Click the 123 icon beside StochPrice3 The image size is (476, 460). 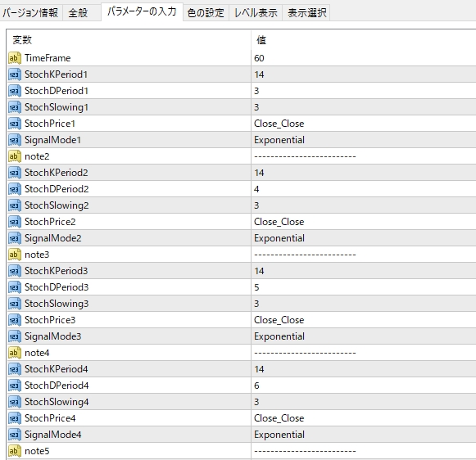click(15, 320)
